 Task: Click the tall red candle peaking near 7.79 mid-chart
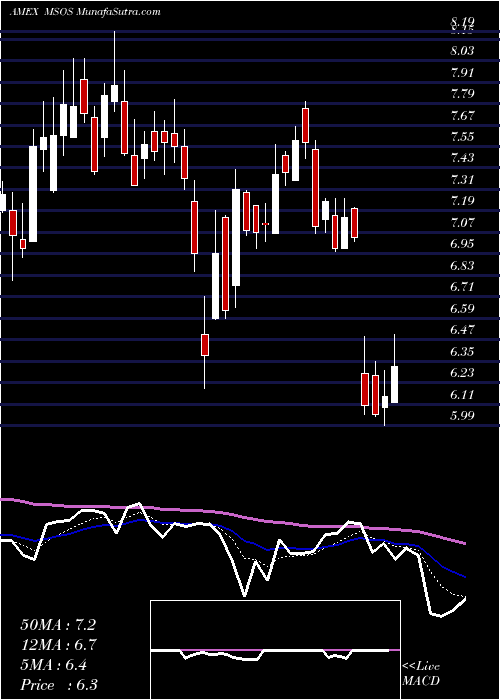pos(306,125)
